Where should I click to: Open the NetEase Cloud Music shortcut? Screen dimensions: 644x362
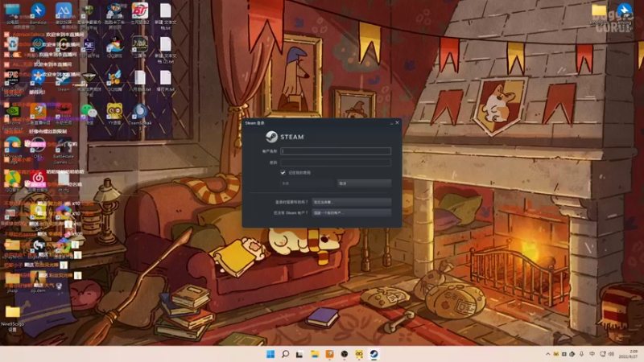[38, 182]
